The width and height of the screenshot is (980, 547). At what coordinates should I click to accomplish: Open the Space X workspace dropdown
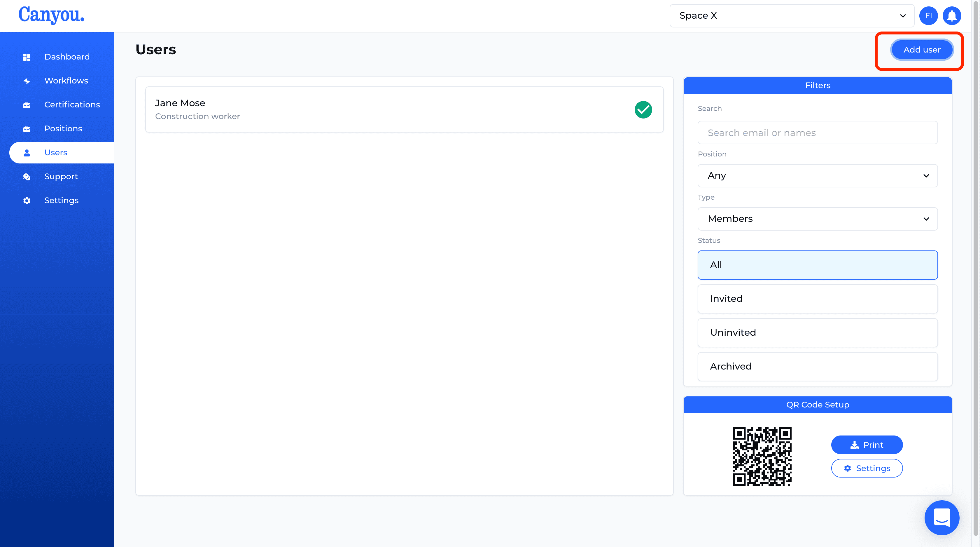pyautogui.click(x=792, y=15)
